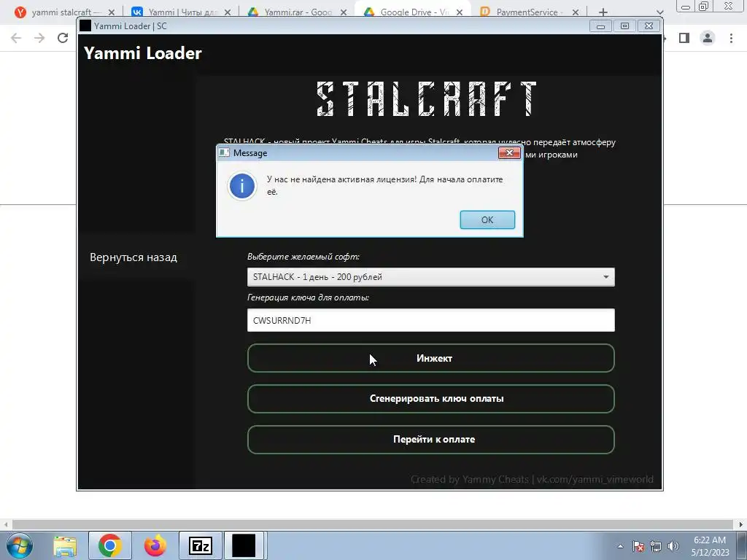Close the yammi stalcraft tab

[112, 12]
